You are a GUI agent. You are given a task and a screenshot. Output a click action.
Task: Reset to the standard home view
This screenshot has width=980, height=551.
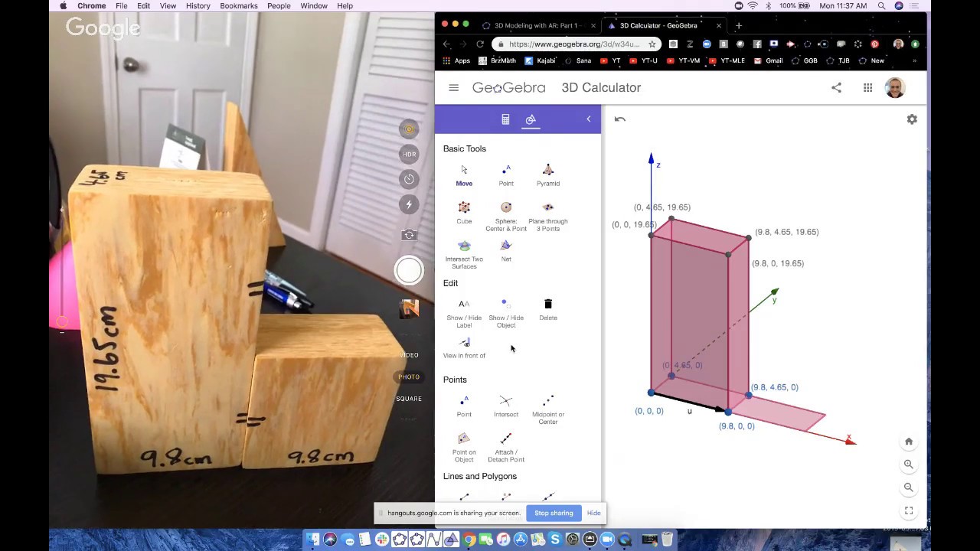pyautogui.click(x=909, y=442)
